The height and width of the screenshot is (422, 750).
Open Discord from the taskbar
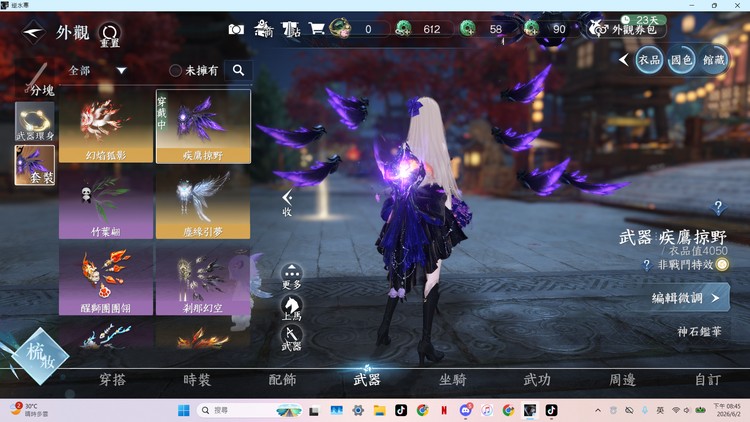[x=465, y=410]
